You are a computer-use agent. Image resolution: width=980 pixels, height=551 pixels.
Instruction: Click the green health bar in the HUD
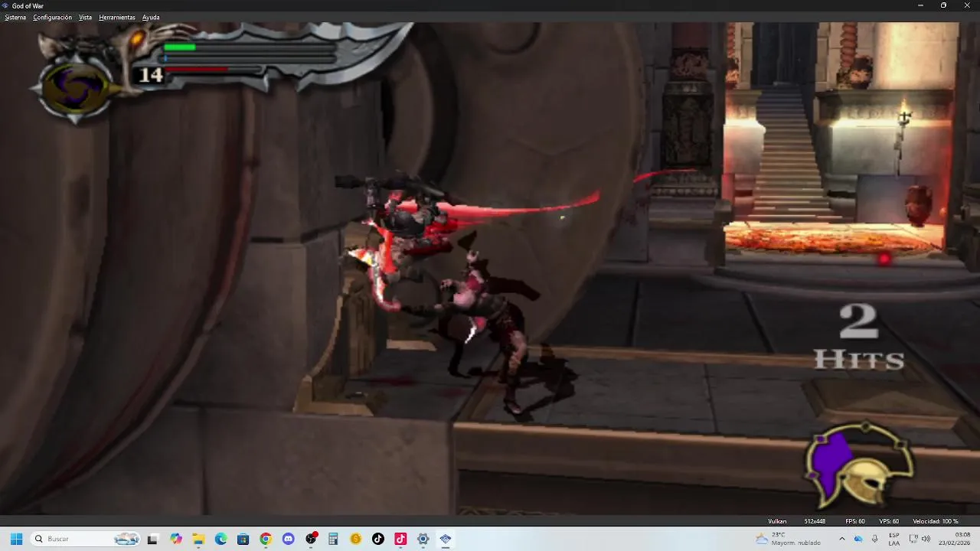(x=180, y=47)
